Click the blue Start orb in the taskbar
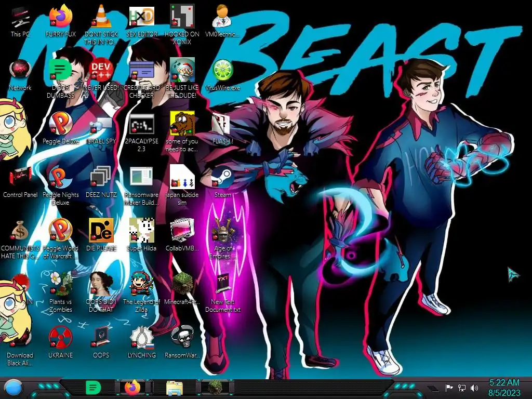This screenshot has height=399, width=532. coord(14,388)
